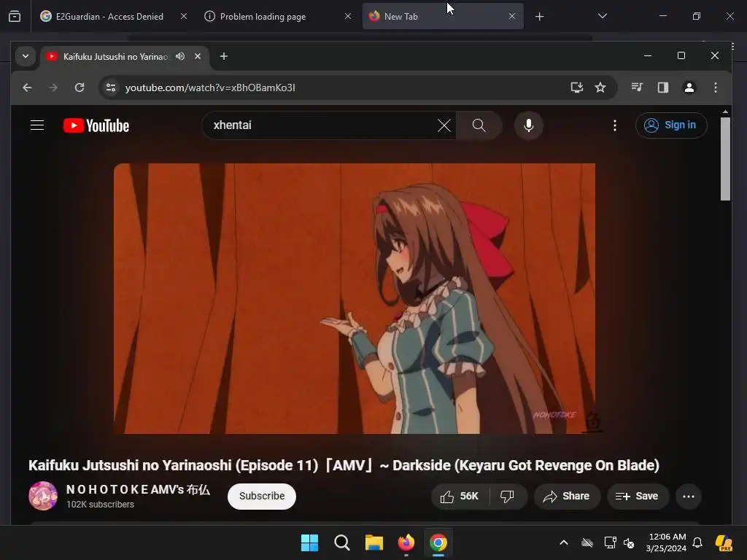Open the Copilot preview icon
The width and height of the screenshot is (747, 560).
724,542
